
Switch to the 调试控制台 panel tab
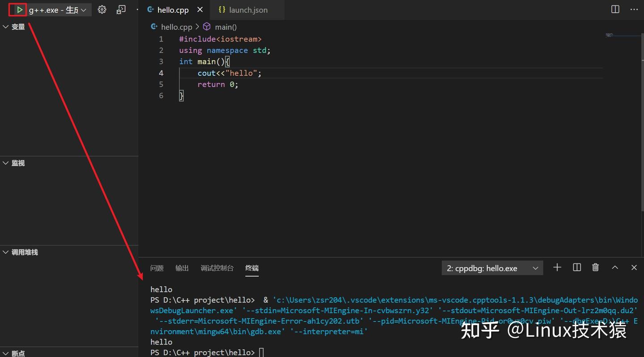tap(217, 268)
